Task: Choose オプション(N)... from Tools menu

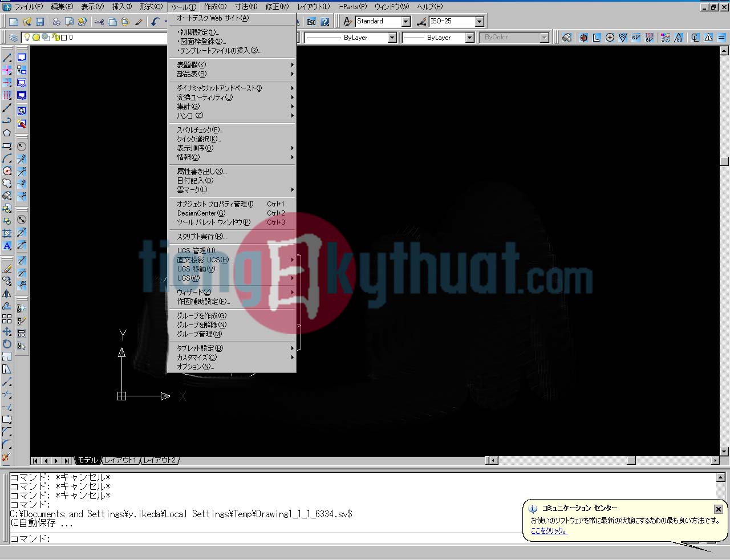Action: [233, 367]
